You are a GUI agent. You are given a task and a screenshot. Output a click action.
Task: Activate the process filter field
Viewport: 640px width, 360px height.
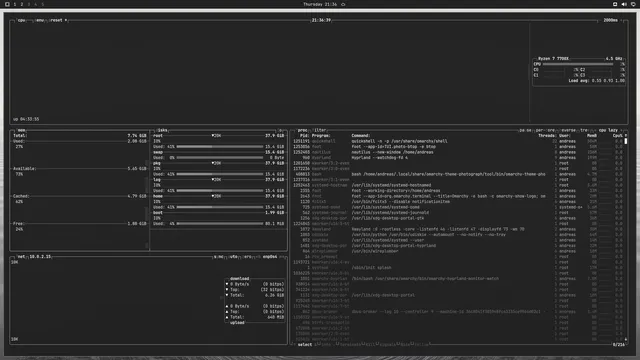click(320, 130)
